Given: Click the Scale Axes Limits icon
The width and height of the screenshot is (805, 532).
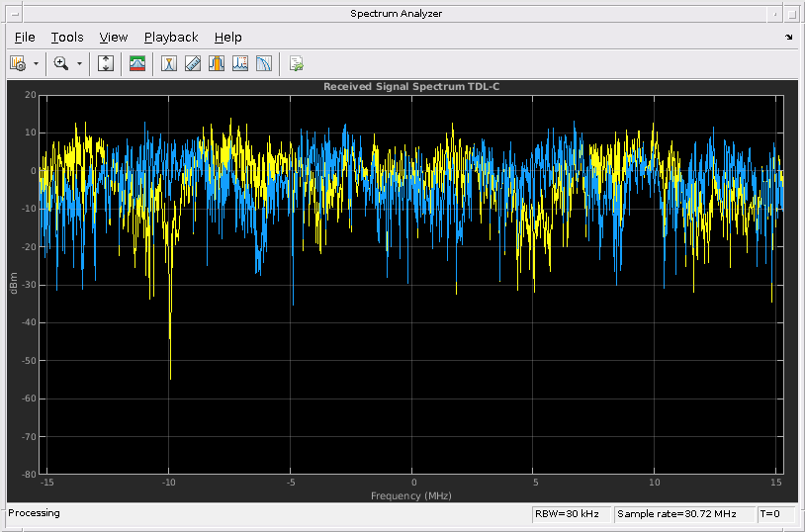Looking at the screenshot, I should (107, 63).
